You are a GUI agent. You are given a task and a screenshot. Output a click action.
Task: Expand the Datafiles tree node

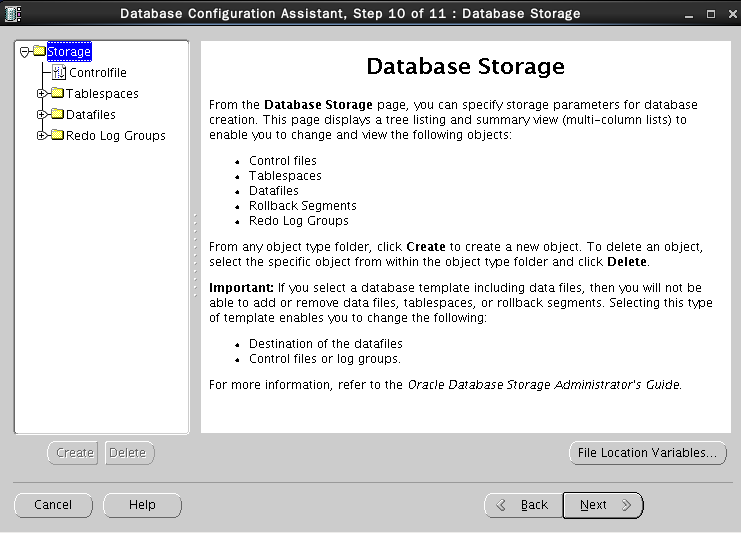click(x=42, y=115)
